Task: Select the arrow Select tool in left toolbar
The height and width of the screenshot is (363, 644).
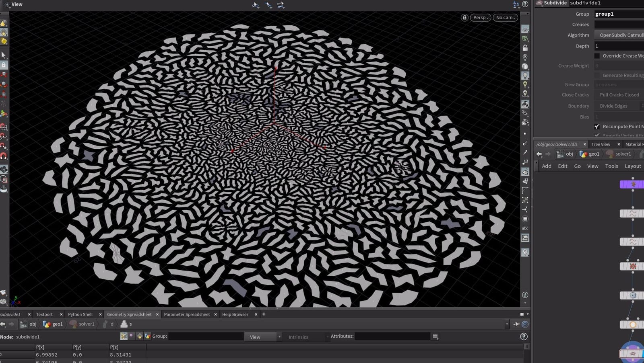Action: coord(4,55)
